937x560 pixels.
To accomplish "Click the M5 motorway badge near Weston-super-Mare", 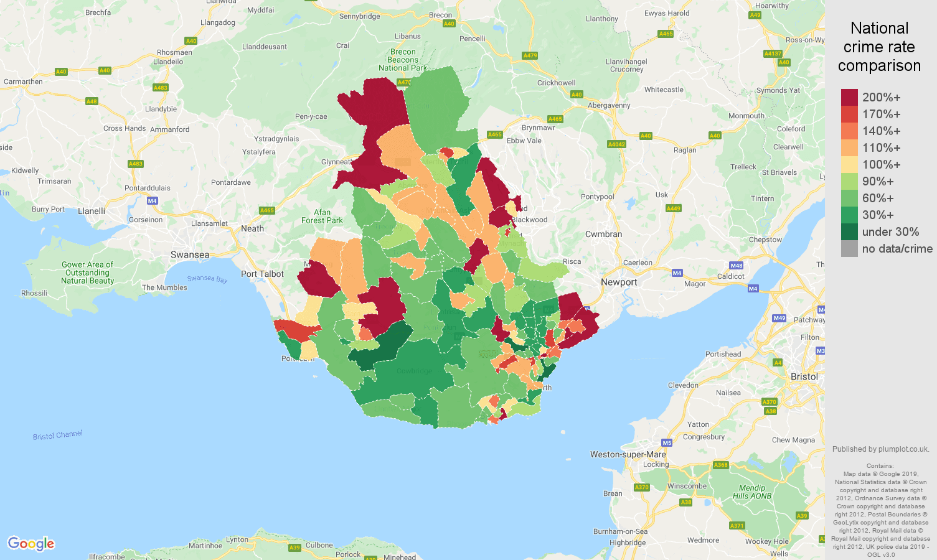I will pyautogui.click(x=666, y=442).
